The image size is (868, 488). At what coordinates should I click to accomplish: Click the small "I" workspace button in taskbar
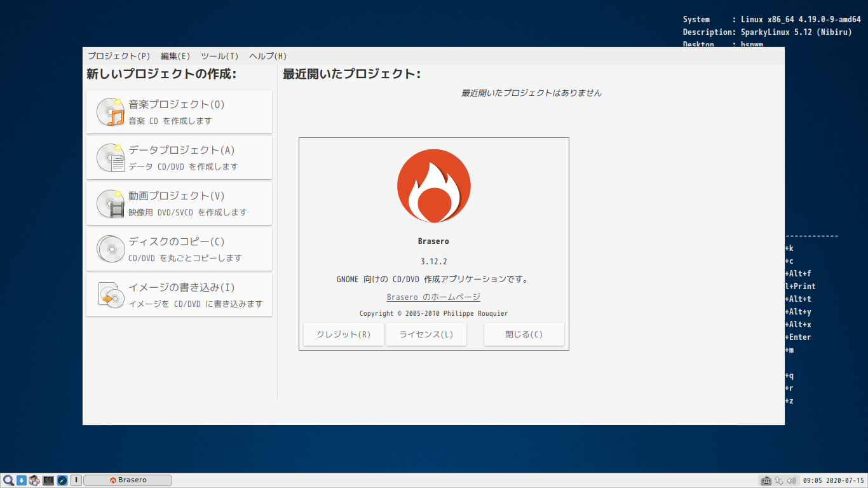click(x=76, y=480)
